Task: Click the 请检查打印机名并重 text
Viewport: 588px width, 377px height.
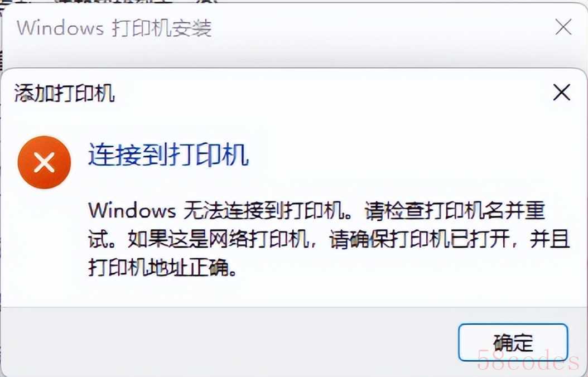Action: [x=455, y=211]
